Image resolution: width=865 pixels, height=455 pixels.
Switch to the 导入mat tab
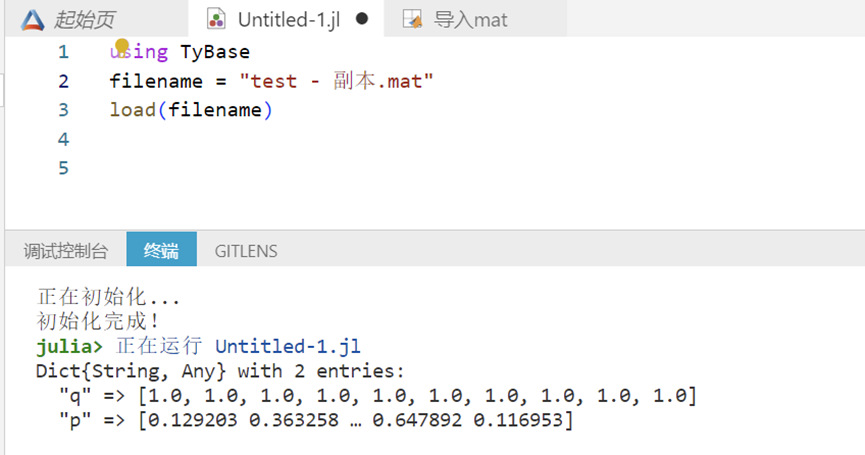[x=475, y=19]
